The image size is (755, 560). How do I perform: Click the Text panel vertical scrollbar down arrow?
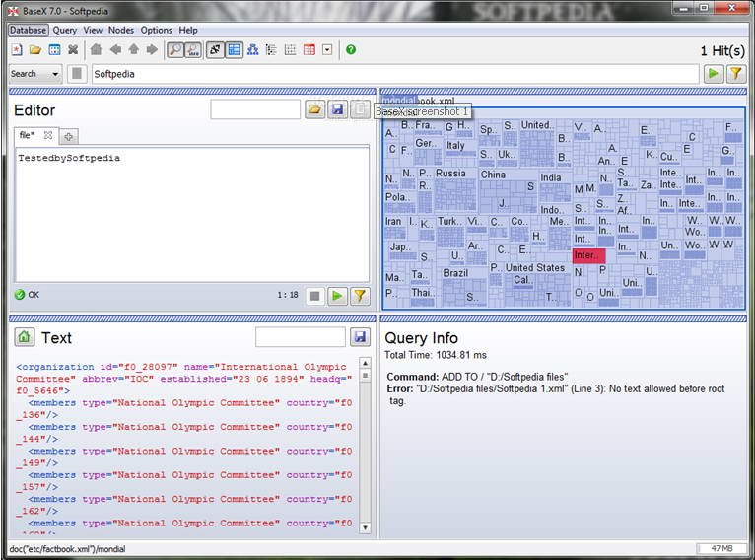click(365, 528)
